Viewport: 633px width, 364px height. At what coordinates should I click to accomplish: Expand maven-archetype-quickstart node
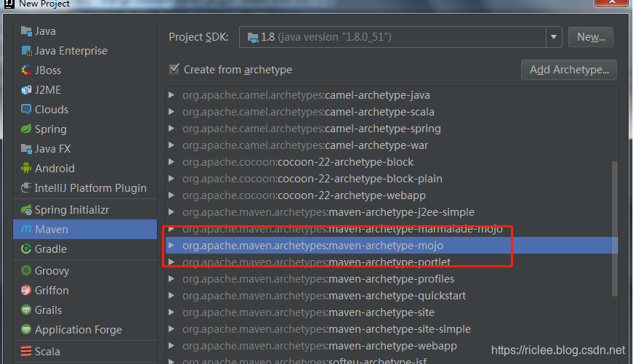click(x=172, y=296)
